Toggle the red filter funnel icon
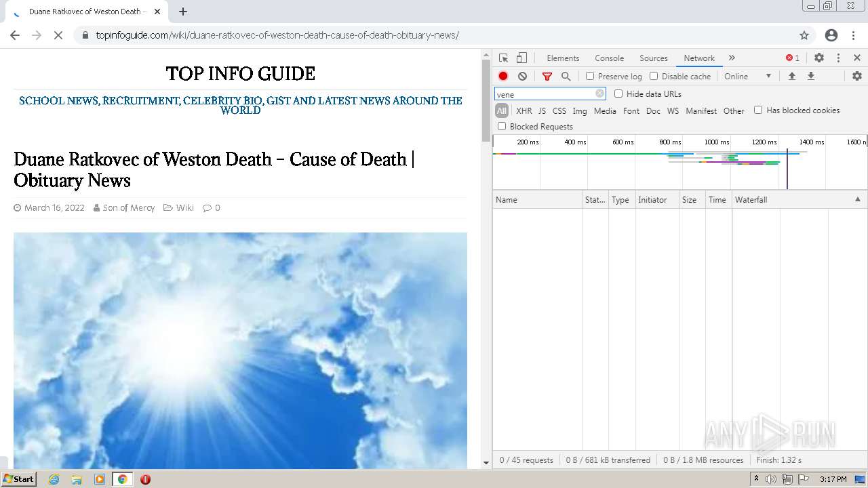The width and height of the screenshot is (868, 488). (547, 77)
